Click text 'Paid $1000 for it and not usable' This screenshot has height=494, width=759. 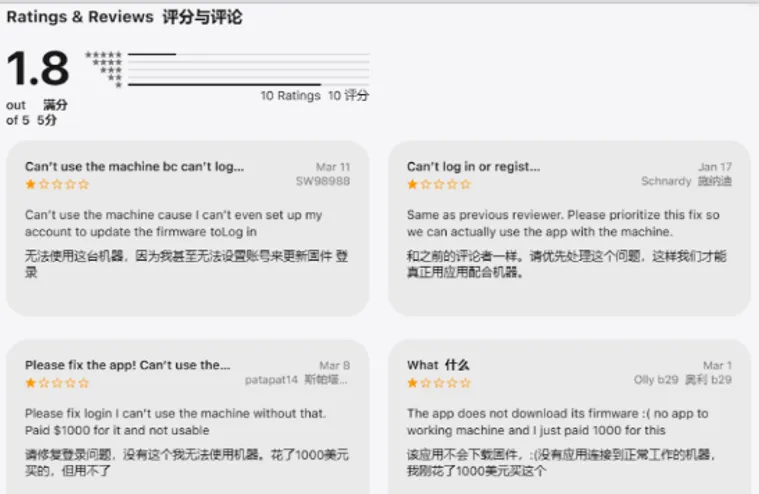(x=117, y=430)
